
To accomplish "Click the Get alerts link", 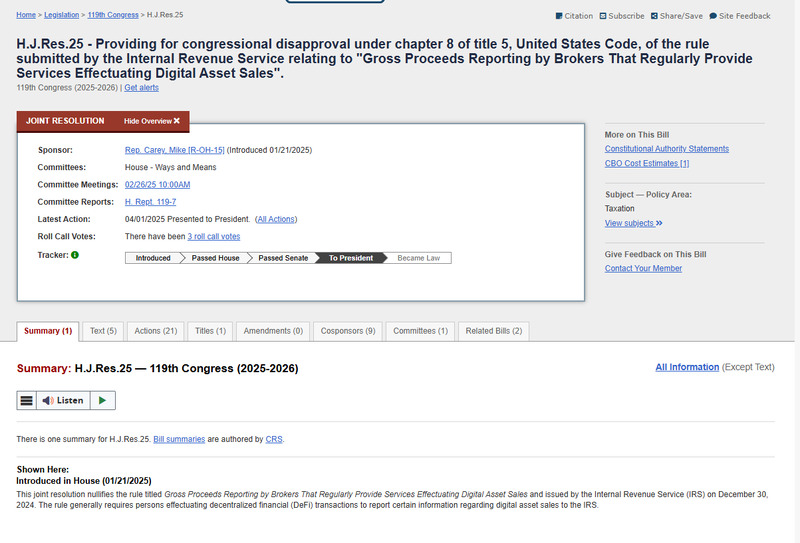I will click(x=141, y=88).
